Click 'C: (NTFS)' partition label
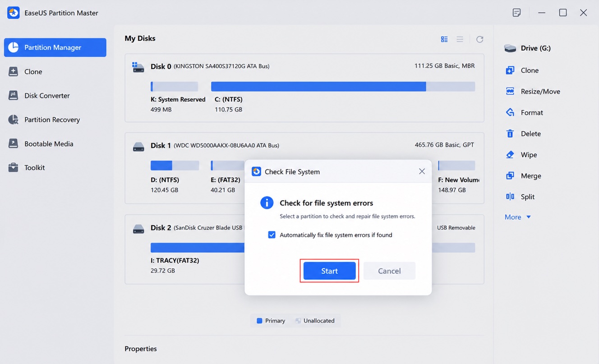The height and width of the screenshot is (364, 599). click(x=229, y=99)
